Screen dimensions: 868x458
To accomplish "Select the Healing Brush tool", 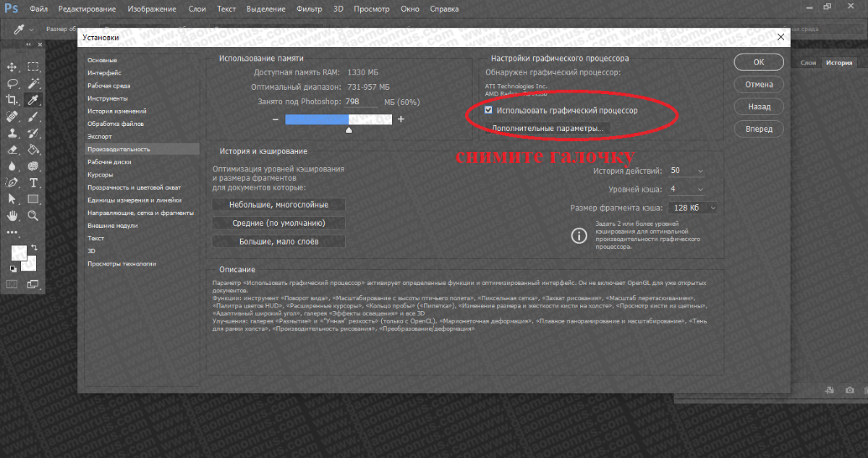I will click(x=12, y=116).
